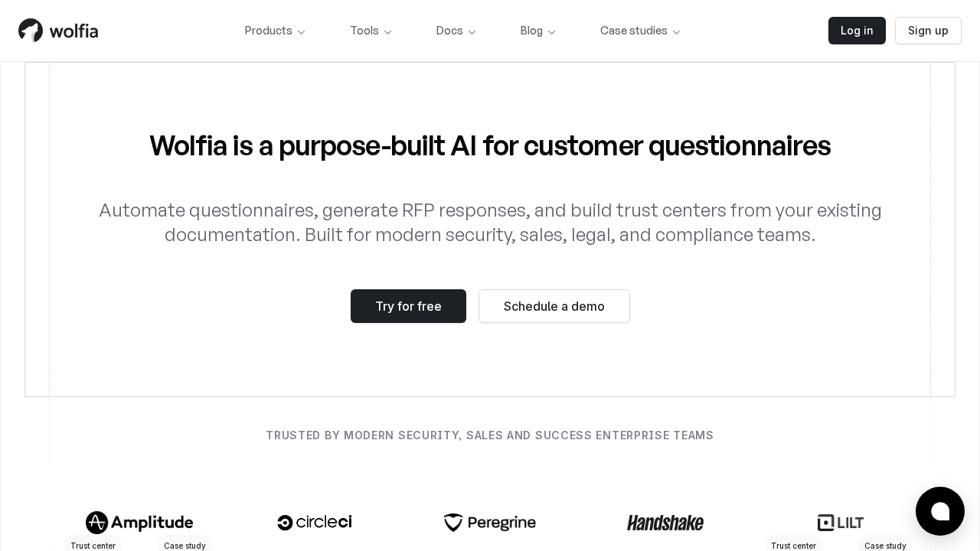Open Amplitude's Case study tag
The image size is (980, 551).
tap(185, 545)
